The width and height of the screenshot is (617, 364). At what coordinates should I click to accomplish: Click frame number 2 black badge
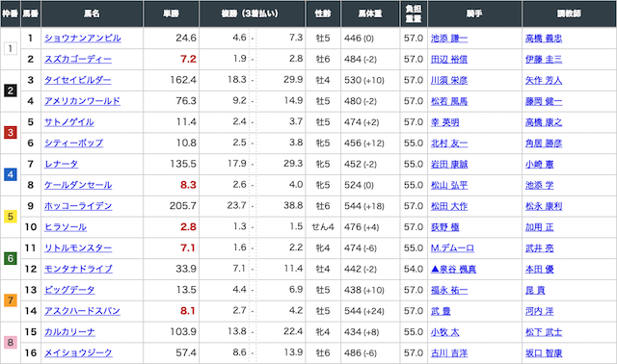[x=11, y=91]
